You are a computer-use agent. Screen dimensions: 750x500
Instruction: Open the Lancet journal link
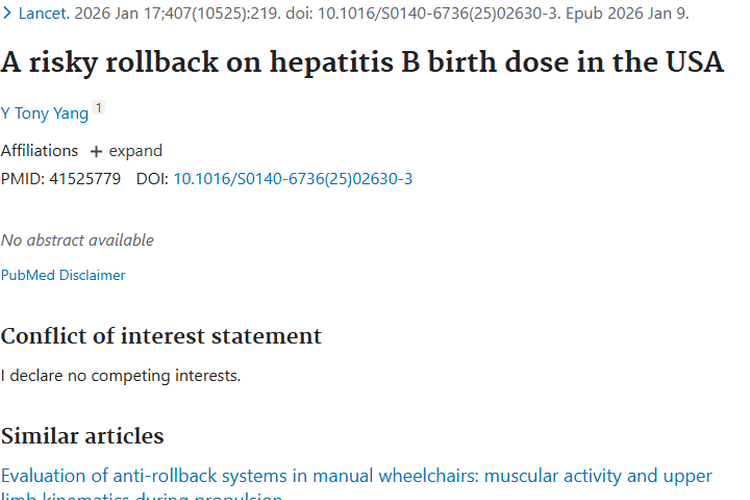point(43,15)
